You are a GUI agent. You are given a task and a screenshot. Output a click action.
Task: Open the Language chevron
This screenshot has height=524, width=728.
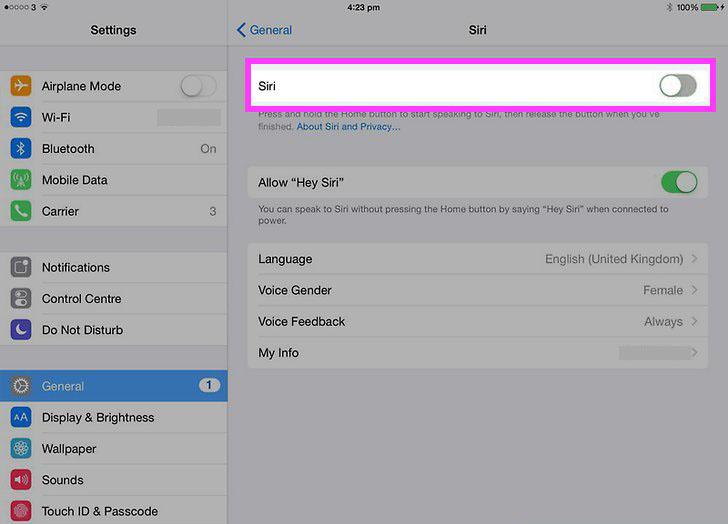[x=694, y=259]
